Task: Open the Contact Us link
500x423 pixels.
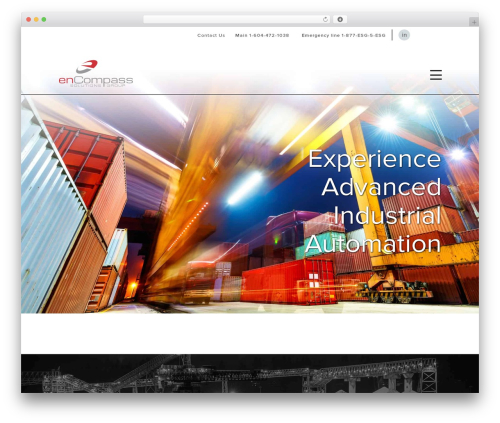Action: [x=211, y=35]
